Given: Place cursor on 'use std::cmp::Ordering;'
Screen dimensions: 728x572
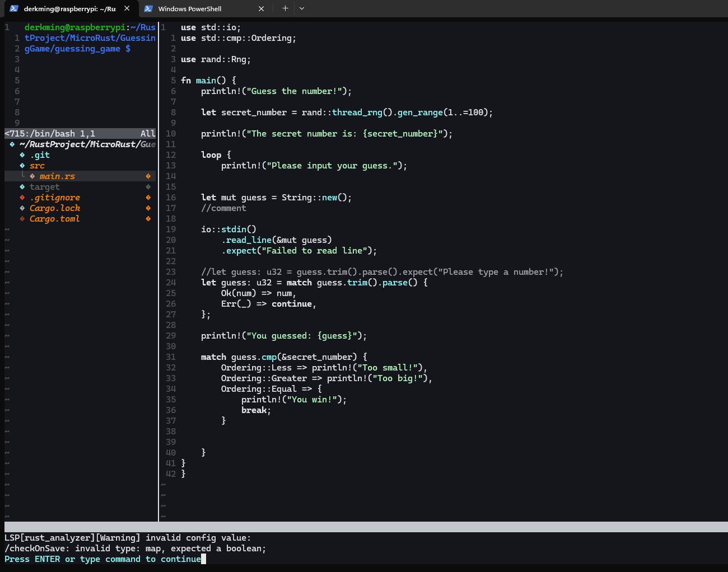Looking at the screenshot, I should coord(239,38).
